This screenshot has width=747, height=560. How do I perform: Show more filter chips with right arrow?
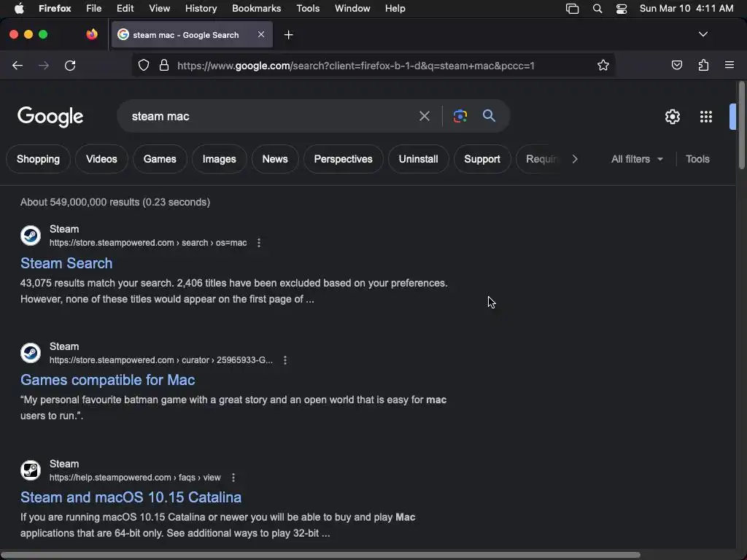(x=575, y=159)
